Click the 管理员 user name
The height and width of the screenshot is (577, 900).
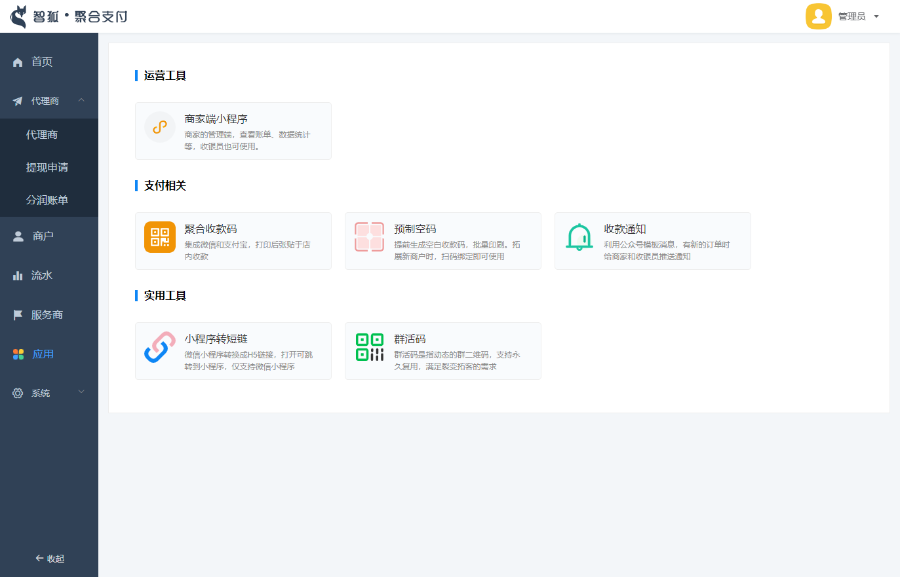tap(852, 17)
